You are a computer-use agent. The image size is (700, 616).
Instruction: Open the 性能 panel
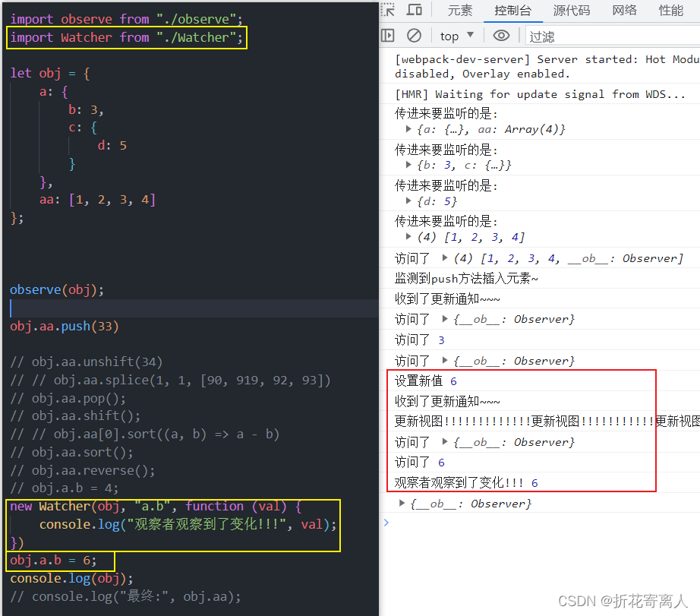point(670,10)
